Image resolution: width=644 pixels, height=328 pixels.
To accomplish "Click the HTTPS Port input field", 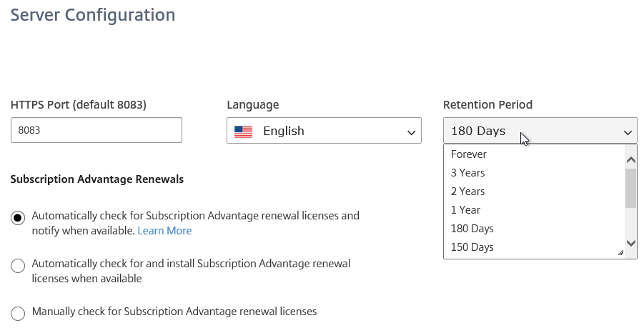I will [x=96, y=130].
